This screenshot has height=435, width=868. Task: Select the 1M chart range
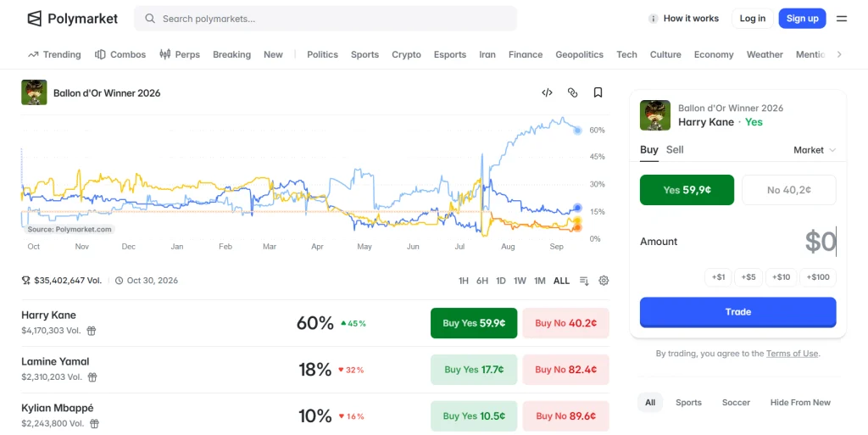540,281
